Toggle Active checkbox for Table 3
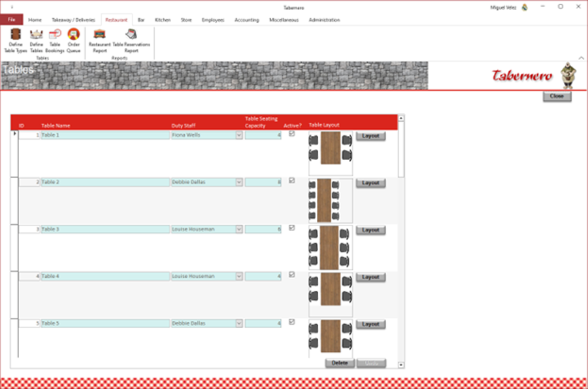The image size is (588, 389). [292, 228]
